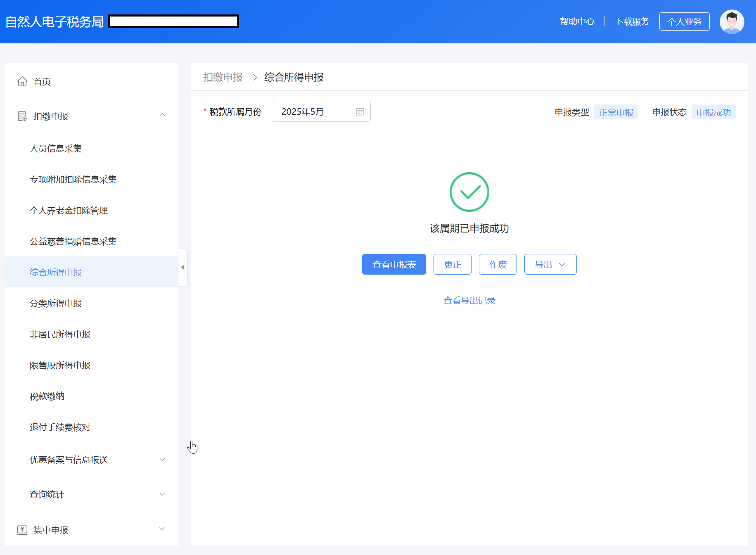Open 分类所得申报 menu item

click(x=56, y=303)
